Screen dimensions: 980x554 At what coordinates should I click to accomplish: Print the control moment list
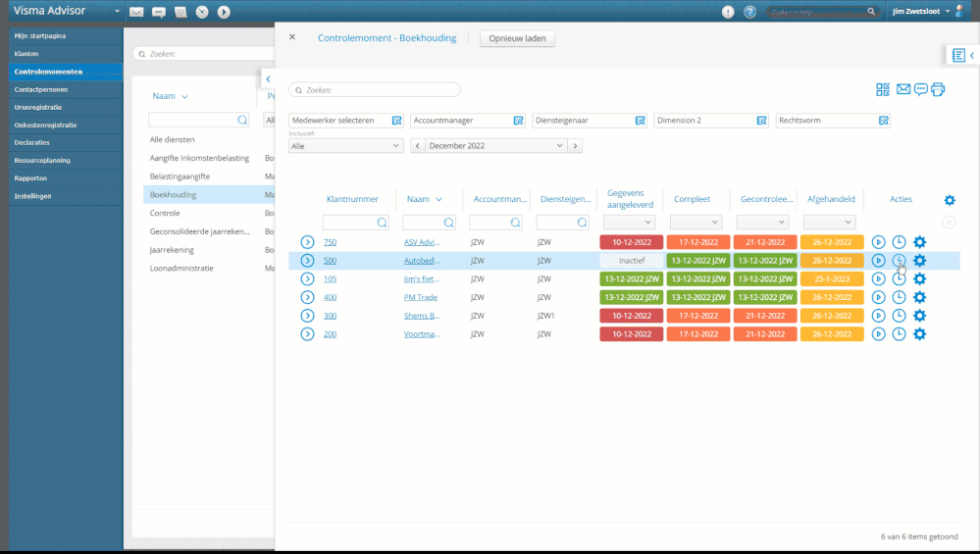pyautogui.click(x=938, y=90)
